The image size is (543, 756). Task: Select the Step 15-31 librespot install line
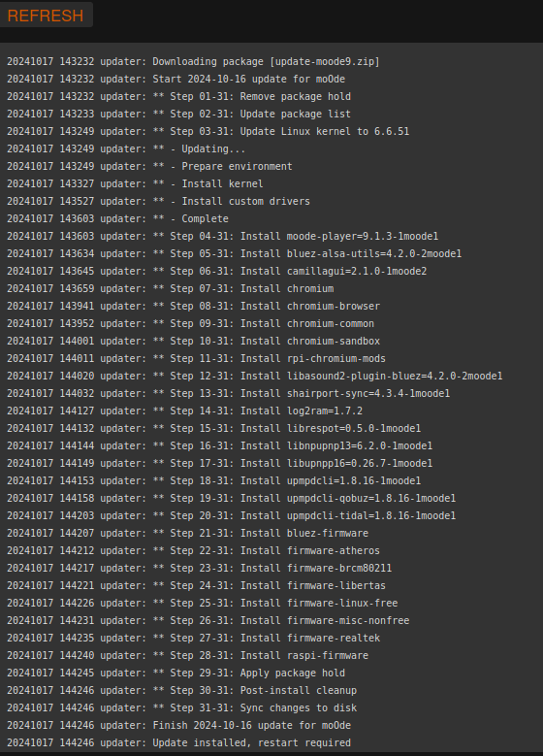pos(214,428)
